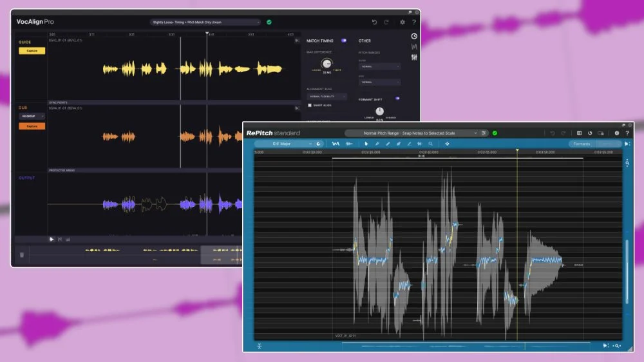This screenshot has width=644, height=362.
Task: Start playback in VocAlign transport
Action: point(52,239)
